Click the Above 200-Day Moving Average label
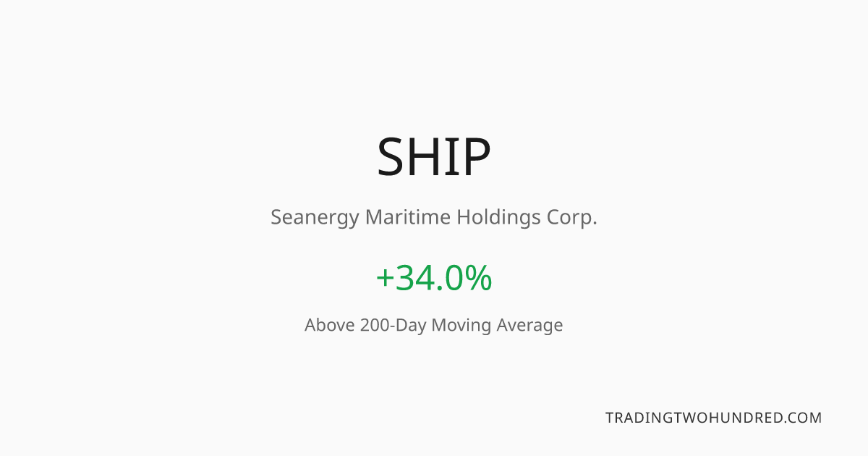Viewport: 868px width, 456px height. point(434,326)
